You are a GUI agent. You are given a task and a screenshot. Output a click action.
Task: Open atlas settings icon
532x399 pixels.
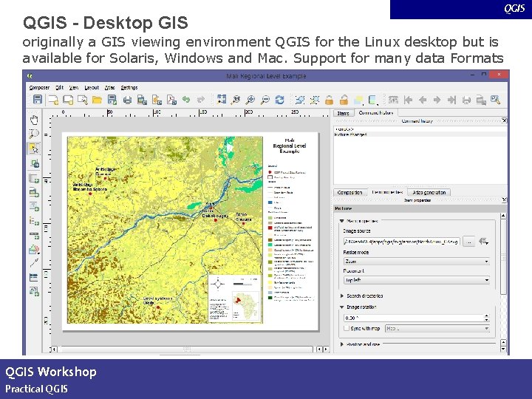pyautogui.click(x=495, y=100)
